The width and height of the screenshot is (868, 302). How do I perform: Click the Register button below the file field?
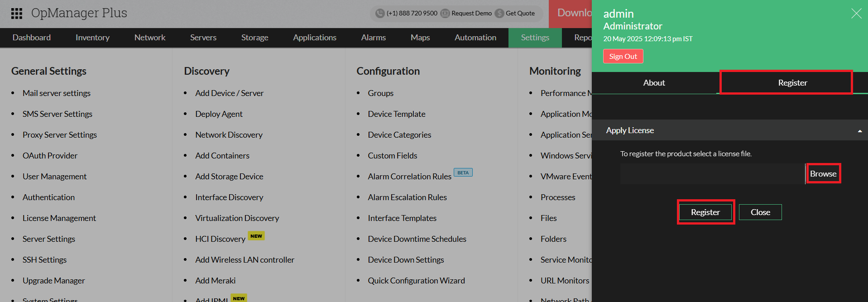click(705, 212)
